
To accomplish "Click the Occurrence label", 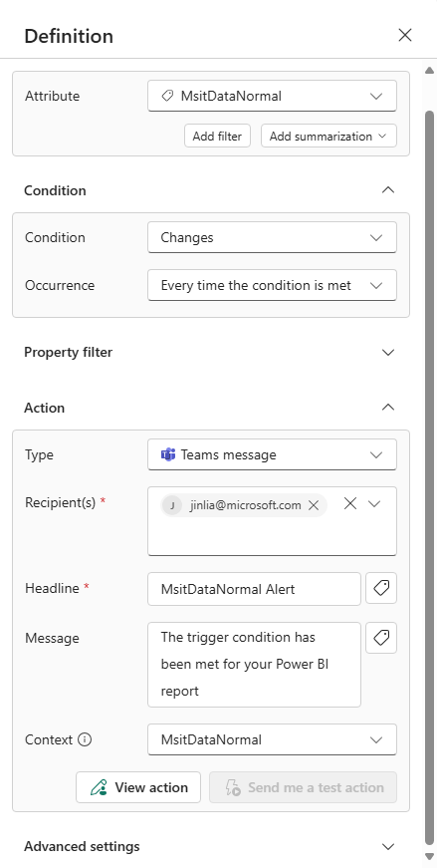I will [60, 285].
